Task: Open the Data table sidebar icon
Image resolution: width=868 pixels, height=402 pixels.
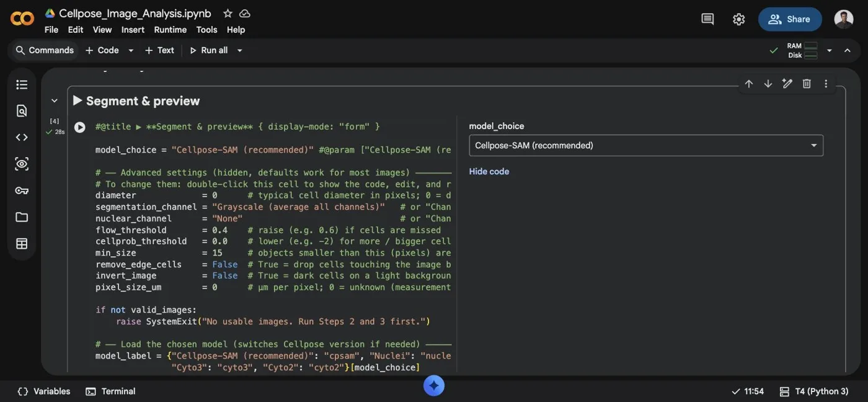Action: click(x=22, y=244)
